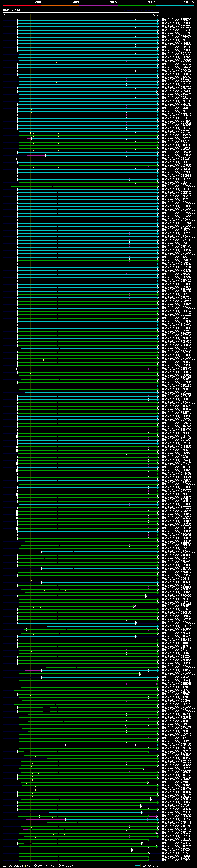Viewport: 197px width, 868px height.
Task: Select the UniRef100_A9NWJ9 label
Action: tap(177, 108)
